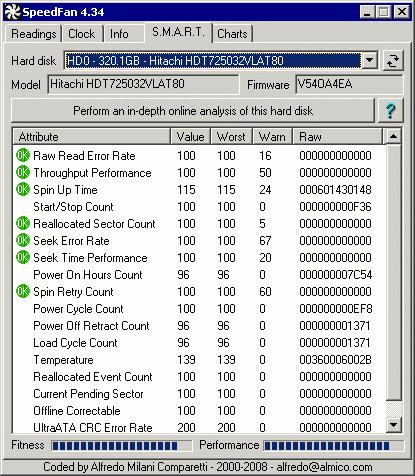Close the SpeedFan window
Viewport: 415px width, 476px height.
402,12
